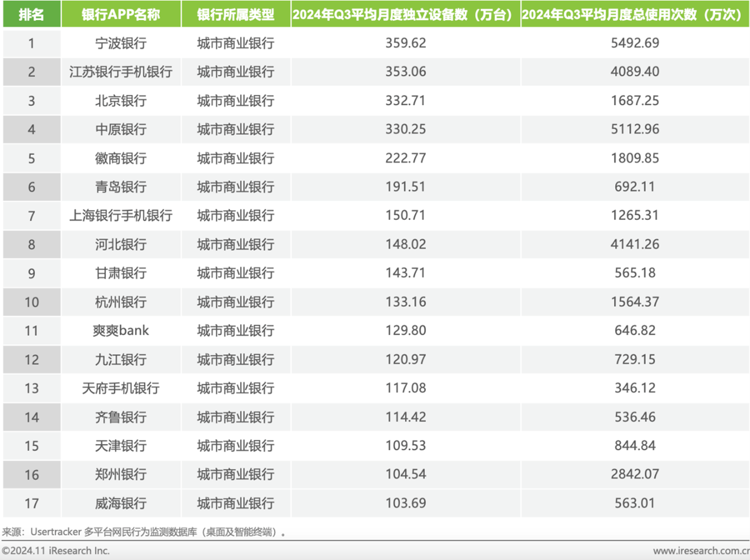Image resolution: width=750 pixels, height=560 pixels.
Task: Select the 宁波银行 name cell
Action: coord(121,43)
